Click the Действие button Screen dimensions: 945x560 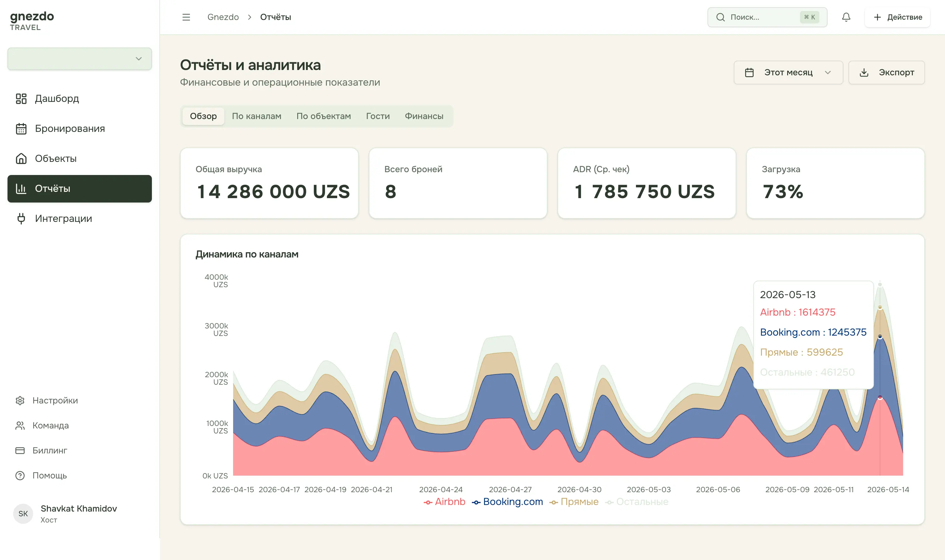(897, 17)
